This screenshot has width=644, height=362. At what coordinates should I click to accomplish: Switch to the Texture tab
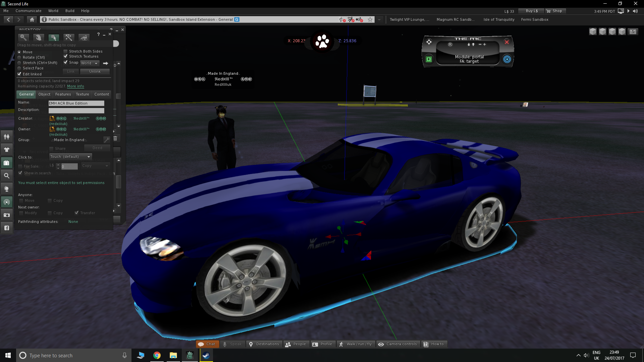pos(83,94)
